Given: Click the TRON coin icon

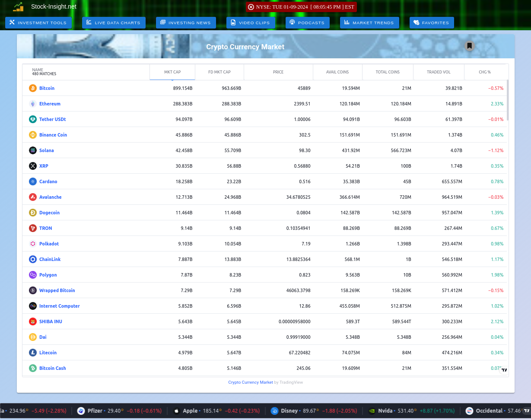Looking at the screenshot, I should pos(33,228).
